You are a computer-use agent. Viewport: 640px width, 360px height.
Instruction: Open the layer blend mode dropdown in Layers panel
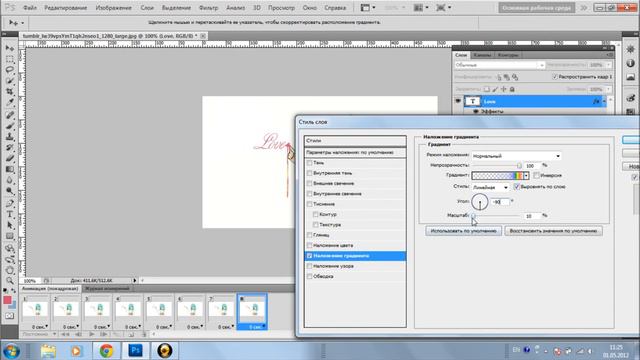(500, 65)
